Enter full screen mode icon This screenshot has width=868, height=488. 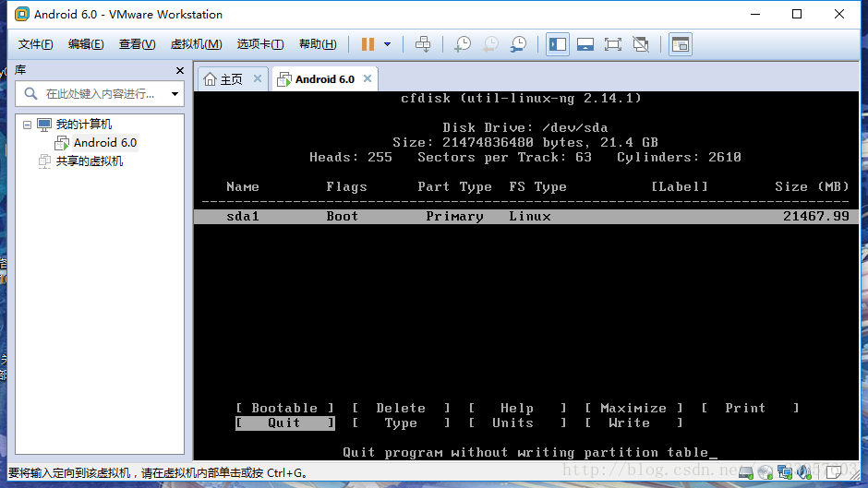click(x=613, y=44)
